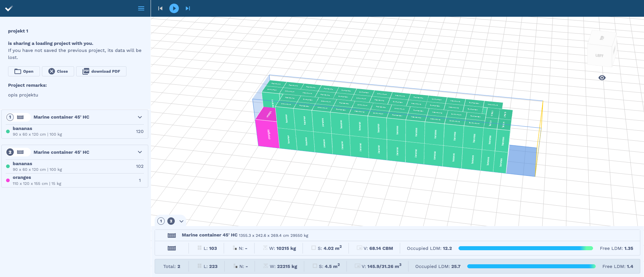Click the N: - icon in container stats
644x277 pixels.
(235, 248)
